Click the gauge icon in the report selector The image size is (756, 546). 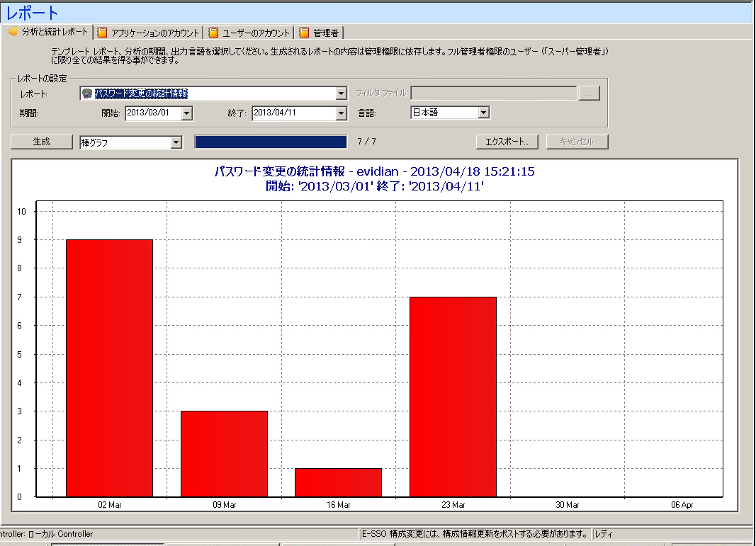pyautogui.click(x=87, y=93)
